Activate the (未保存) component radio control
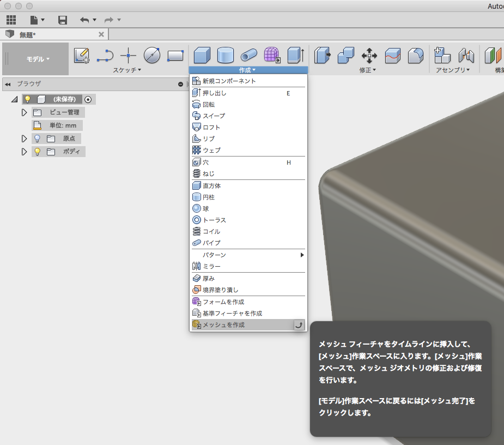This screenshot has width=504, height=445. click(x=87, y=99)
